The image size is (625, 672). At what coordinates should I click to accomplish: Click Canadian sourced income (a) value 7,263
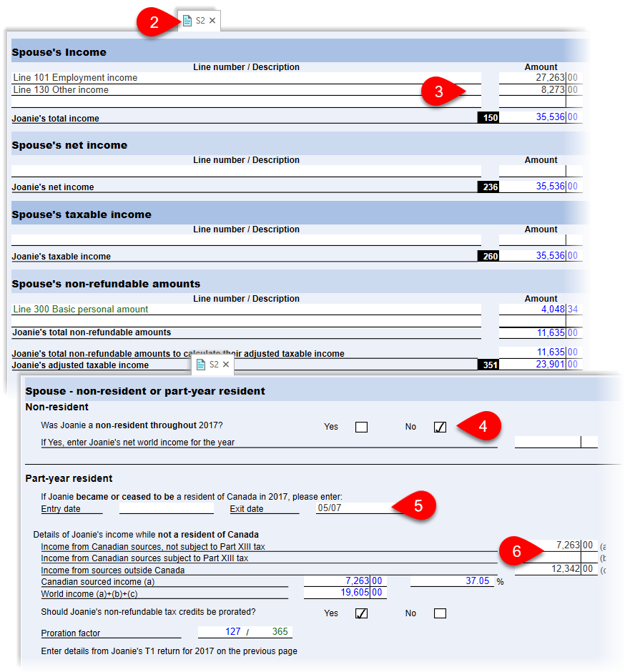pos(345,581)
